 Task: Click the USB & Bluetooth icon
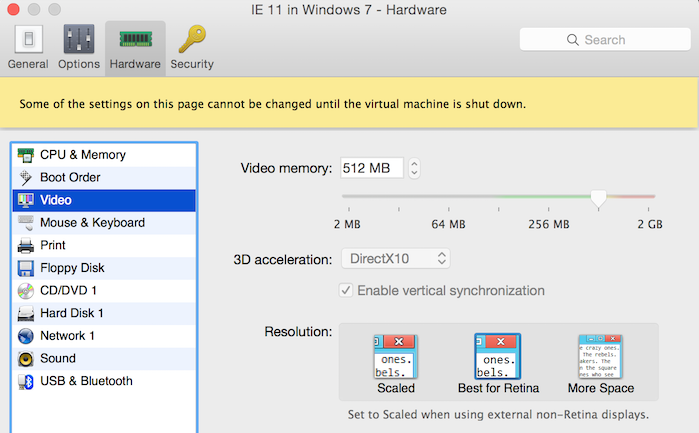[25, 382]
